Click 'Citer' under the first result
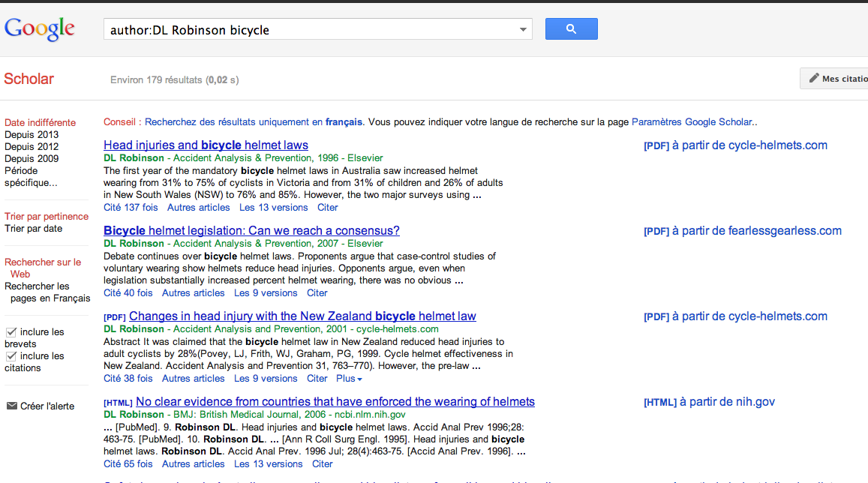 coord(327,208)
